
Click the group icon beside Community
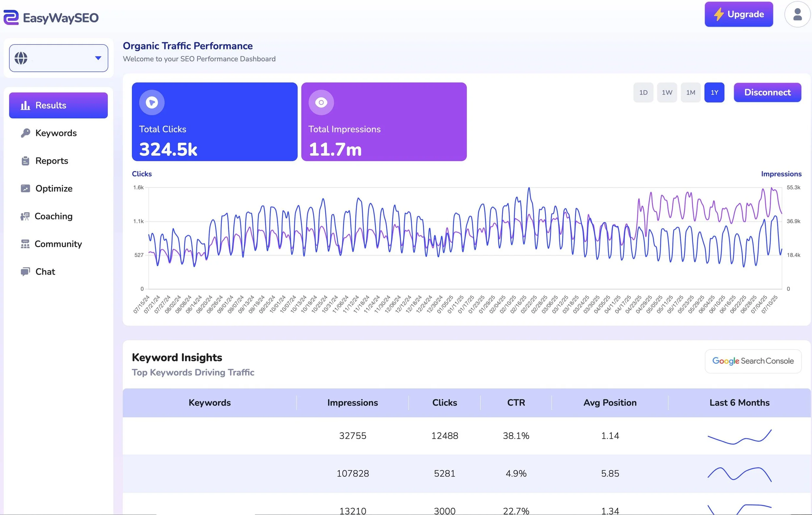click(x=25, y=244)
